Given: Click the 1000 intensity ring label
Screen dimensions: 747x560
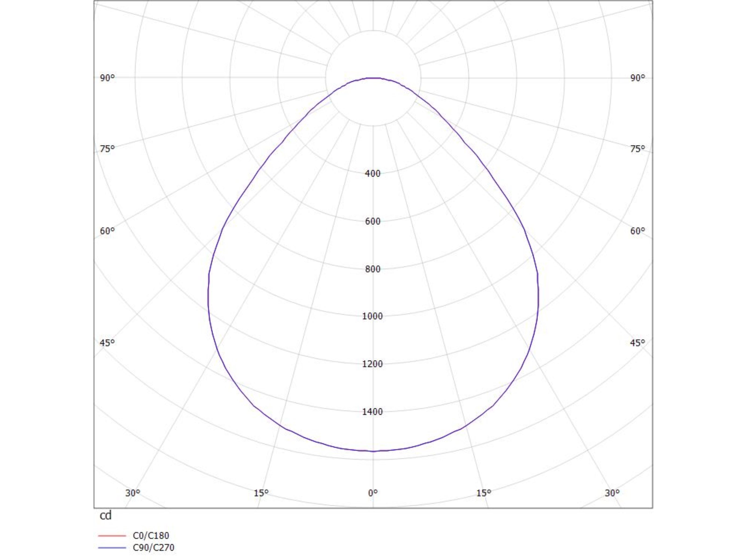Looking at the screenshot, I should tap(373, 316).
